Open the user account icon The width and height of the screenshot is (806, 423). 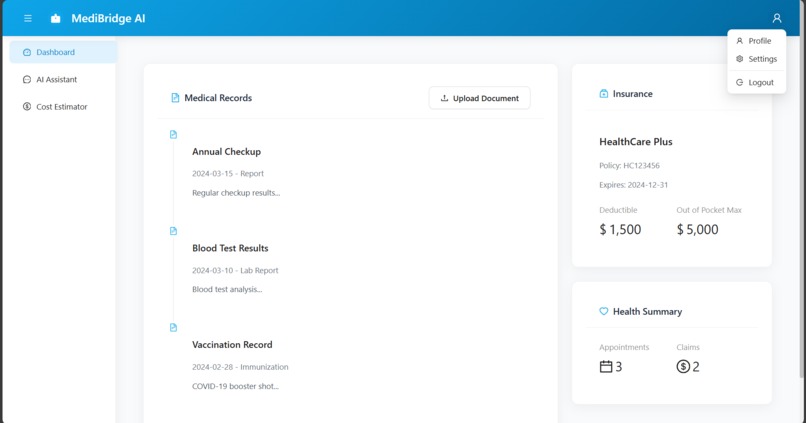point(777,19)
